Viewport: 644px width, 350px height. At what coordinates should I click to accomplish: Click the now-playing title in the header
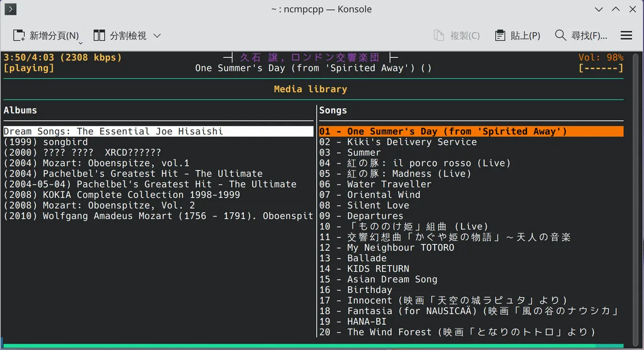[x=313, y=68]
